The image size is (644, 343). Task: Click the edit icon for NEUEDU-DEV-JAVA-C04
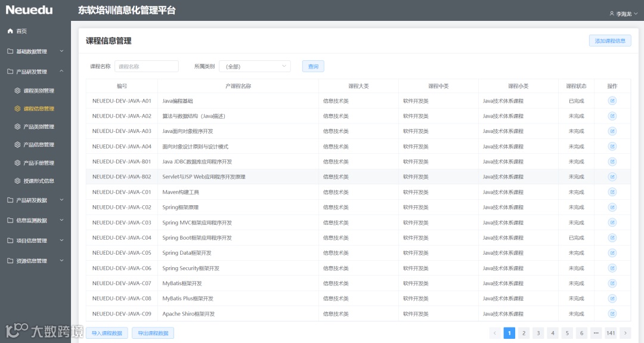[612, 237]
